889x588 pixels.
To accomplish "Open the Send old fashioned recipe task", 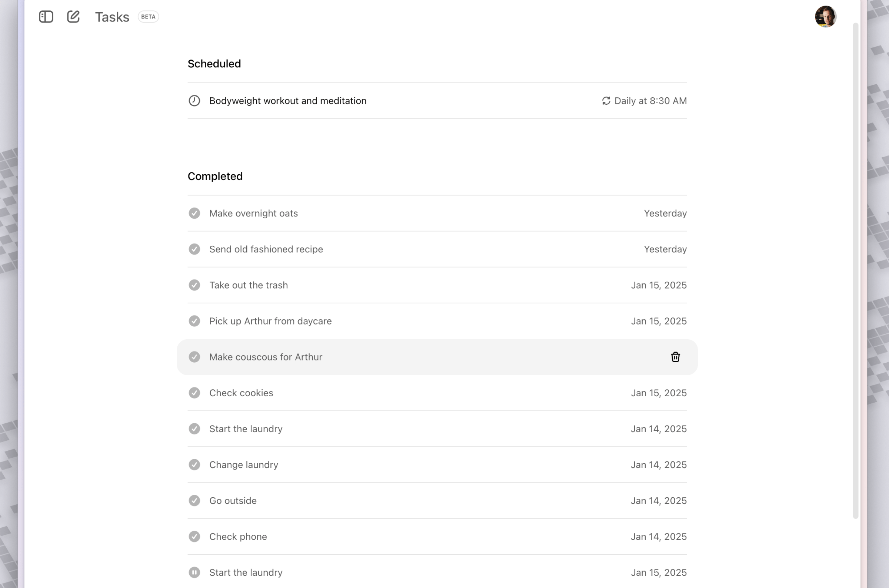I will click(x=266, y=249).
